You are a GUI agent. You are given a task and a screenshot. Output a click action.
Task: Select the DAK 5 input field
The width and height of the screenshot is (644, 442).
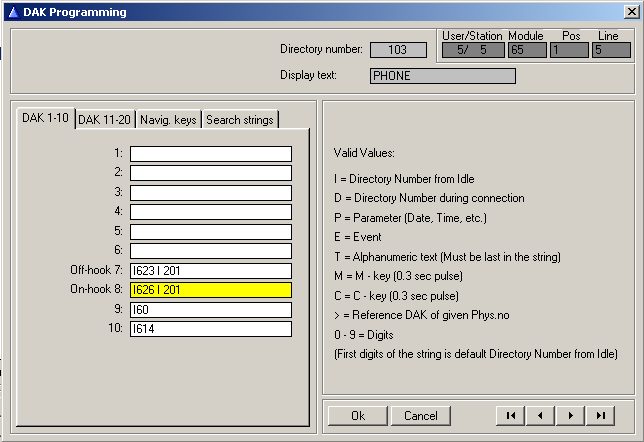coord(210,231)
